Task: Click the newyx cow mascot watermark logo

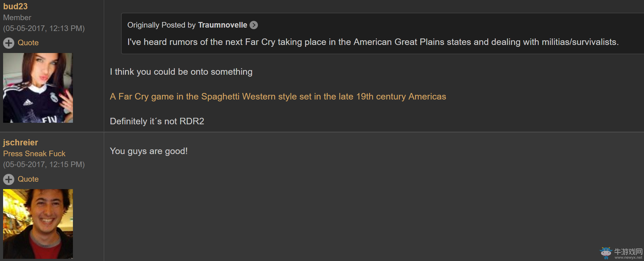Action: (606, 253)
